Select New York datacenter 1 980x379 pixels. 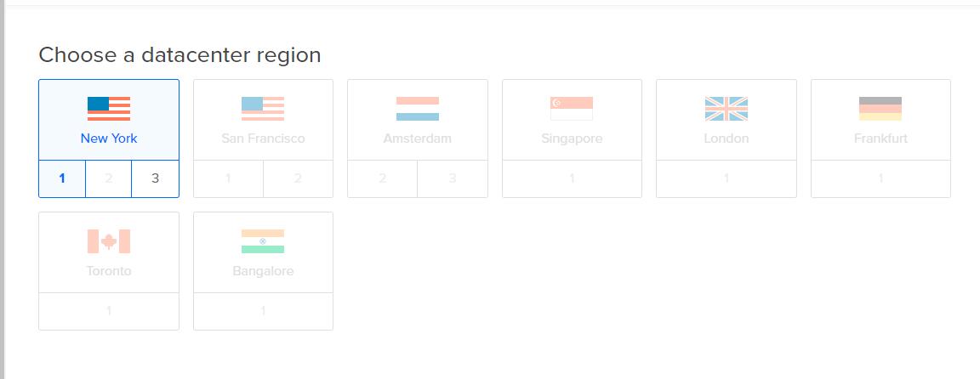point(62,178)
